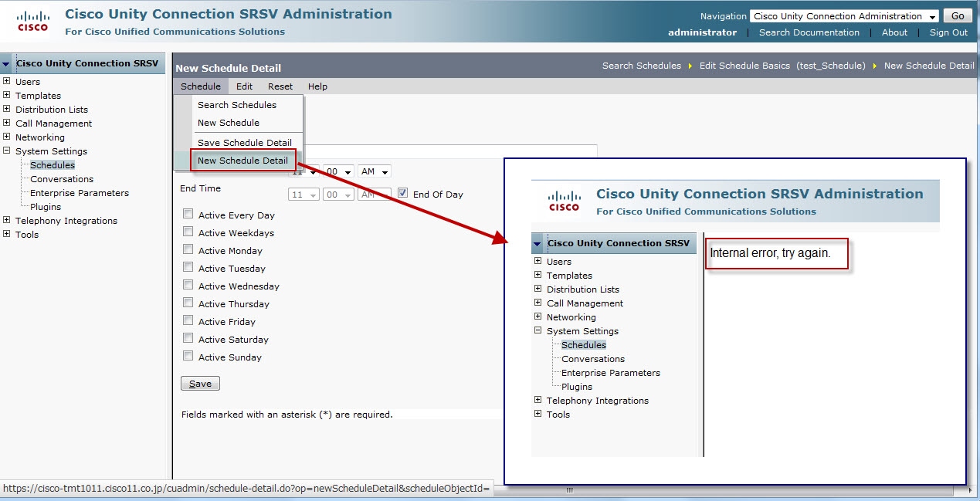The image size is (980, 501).
Task: Open the end time minutes dropdown
Action: point(338,195)
